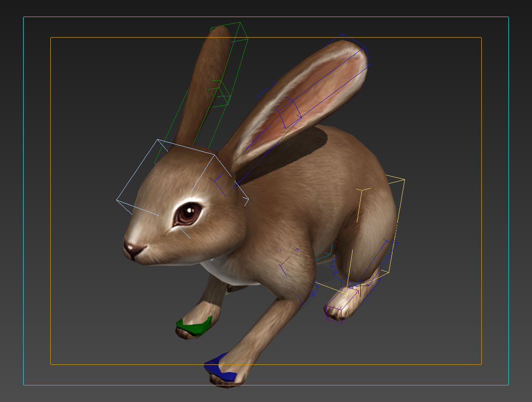This screenshot has width=532, height=402.
Task: Select the dark blue wireframe drooping ear bone
Action: click(x=289, y=115)
